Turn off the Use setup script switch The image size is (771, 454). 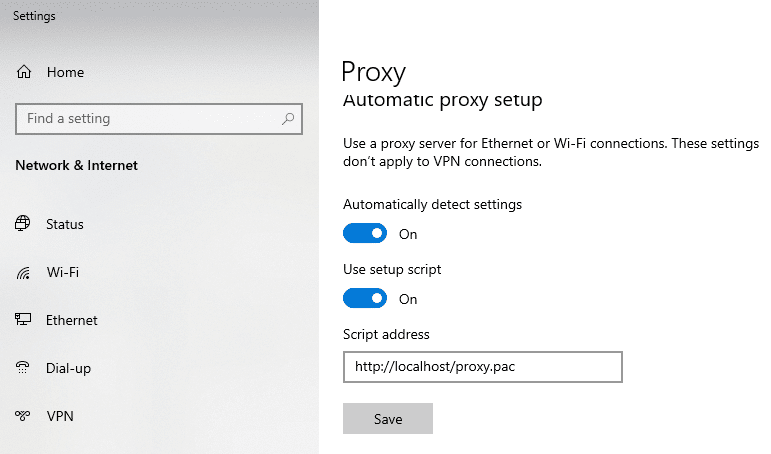pyautogui.click(x=365, y=299)
